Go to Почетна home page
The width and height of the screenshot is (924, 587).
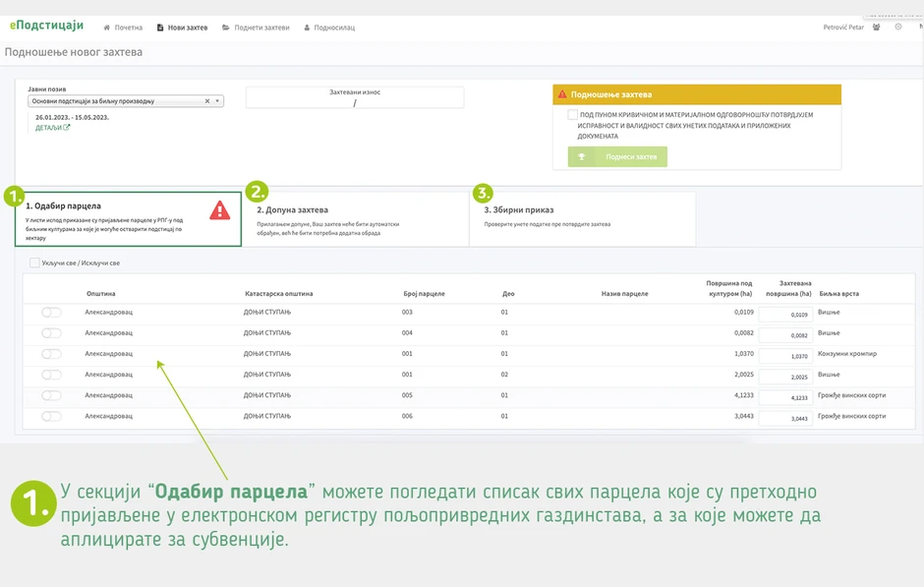click(123, 28)
